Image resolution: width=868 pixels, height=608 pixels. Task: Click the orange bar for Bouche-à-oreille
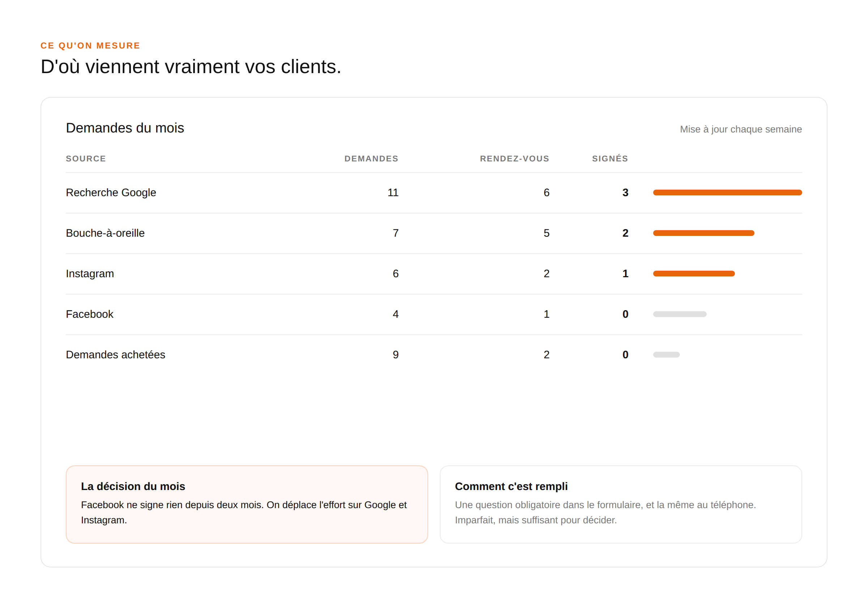pos(703,233)
